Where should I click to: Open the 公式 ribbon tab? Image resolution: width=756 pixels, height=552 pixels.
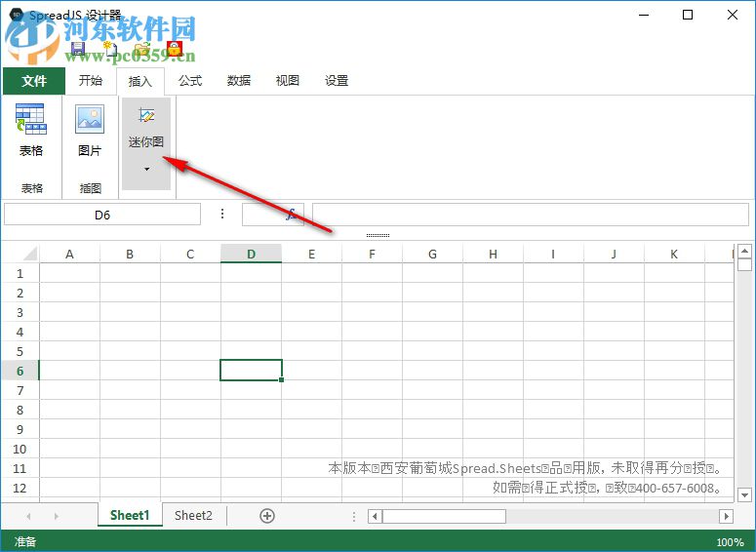pyautogui.click(x=190, y=81)
